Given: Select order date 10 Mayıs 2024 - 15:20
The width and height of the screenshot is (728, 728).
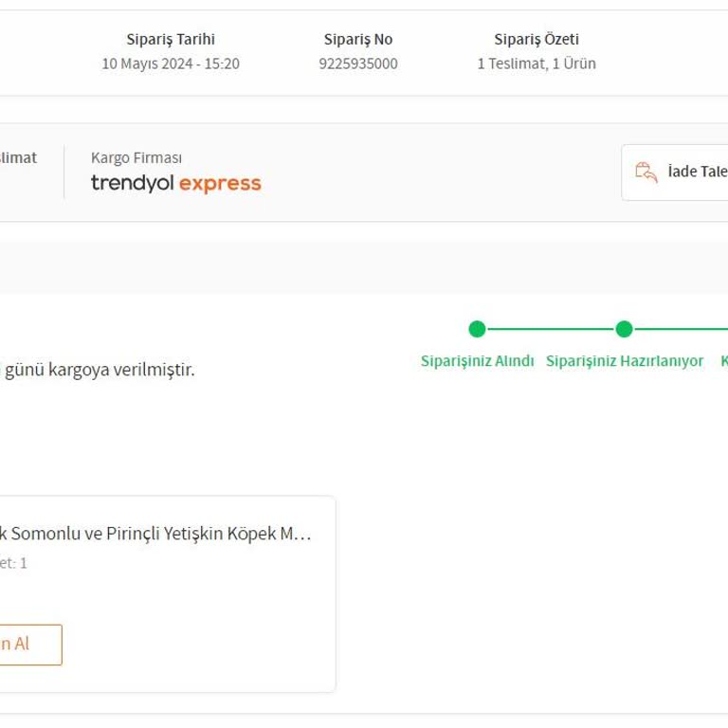Looking at the screenshot, I should pyautogui.click(x=171, y=64).
